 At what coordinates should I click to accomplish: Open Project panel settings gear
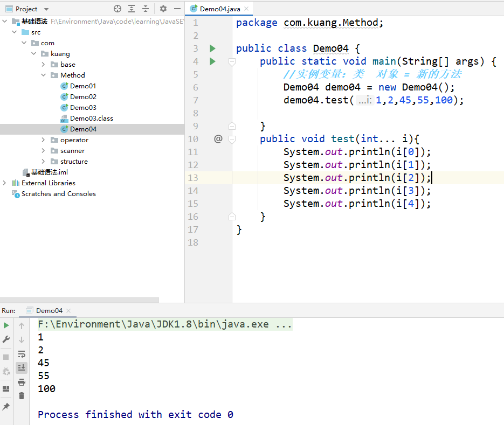[163, 9]
